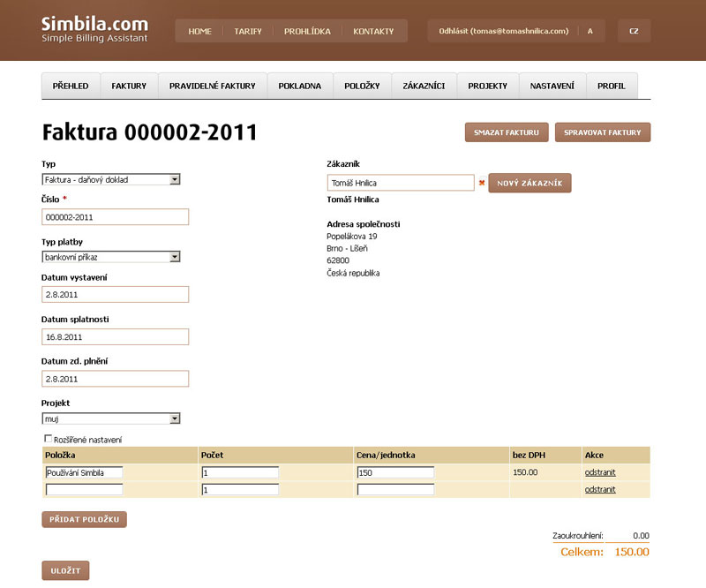706x588 pixels.
Task: Click the Nový zákazník button
Action: [529, 183]
